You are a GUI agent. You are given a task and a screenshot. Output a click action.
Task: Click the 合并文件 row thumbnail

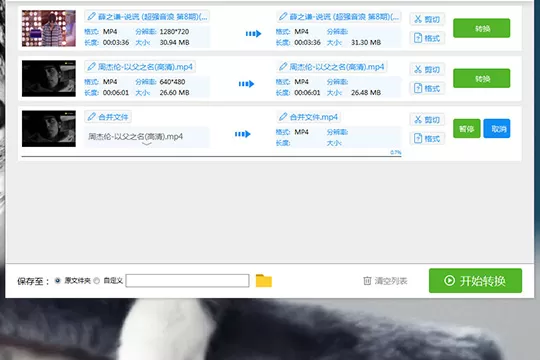(x=49, y=129)
